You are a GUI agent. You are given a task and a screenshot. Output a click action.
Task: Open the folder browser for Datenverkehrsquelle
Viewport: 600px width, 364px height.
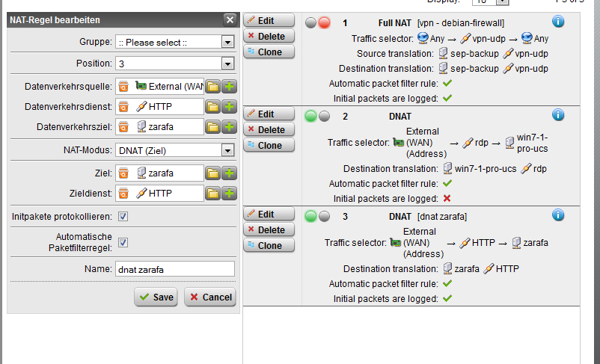(213, 87)
